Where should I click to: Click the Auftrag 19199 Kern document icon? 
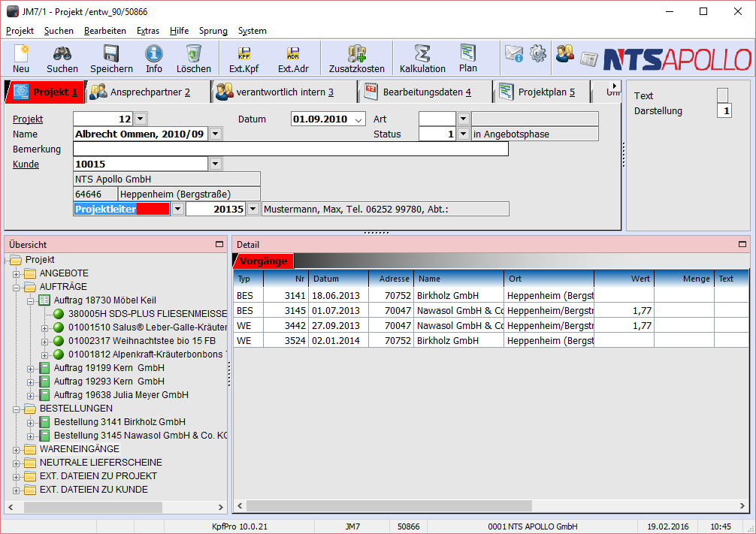tap(44, 368)
